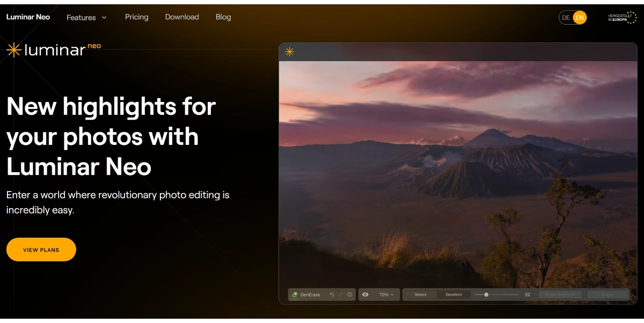This screenshot has height=323, width=644.
Task: Click the Hergestellt in Europa badge
Action: click(622, 18)
